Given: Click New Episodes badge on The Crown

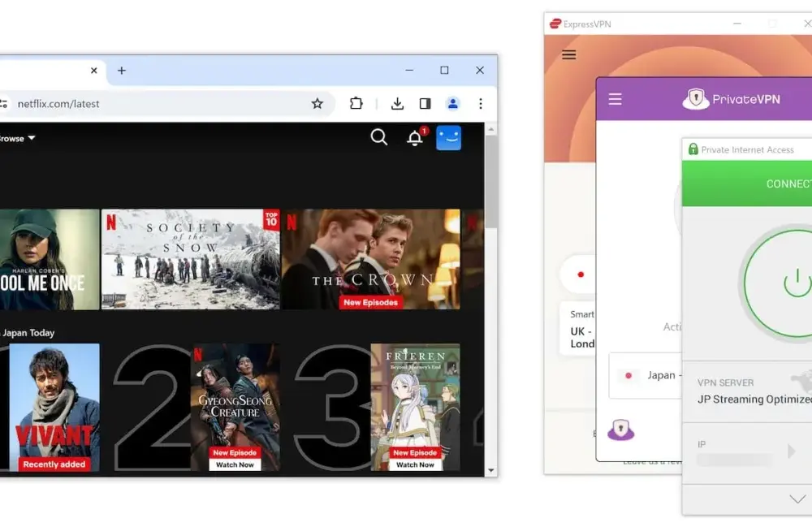Looking at the screenshot, I should point(371,302).
